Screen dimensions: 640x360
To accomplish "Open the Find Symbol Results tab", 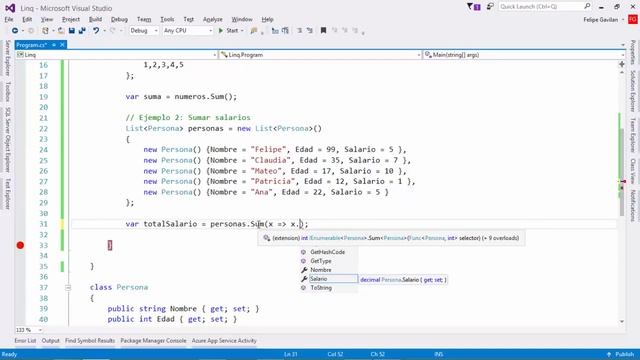I will tap(90, 340).
